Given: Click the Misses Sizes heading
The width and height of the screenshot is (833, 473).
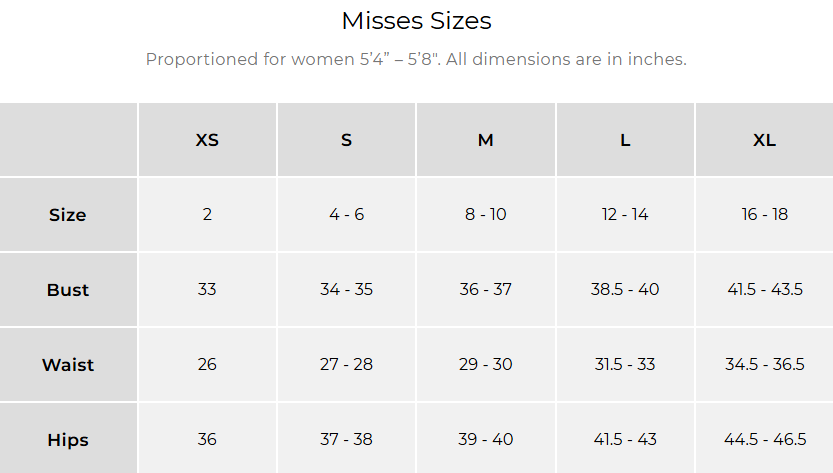Looking at the screenshot, I should (x=416, y=21).
